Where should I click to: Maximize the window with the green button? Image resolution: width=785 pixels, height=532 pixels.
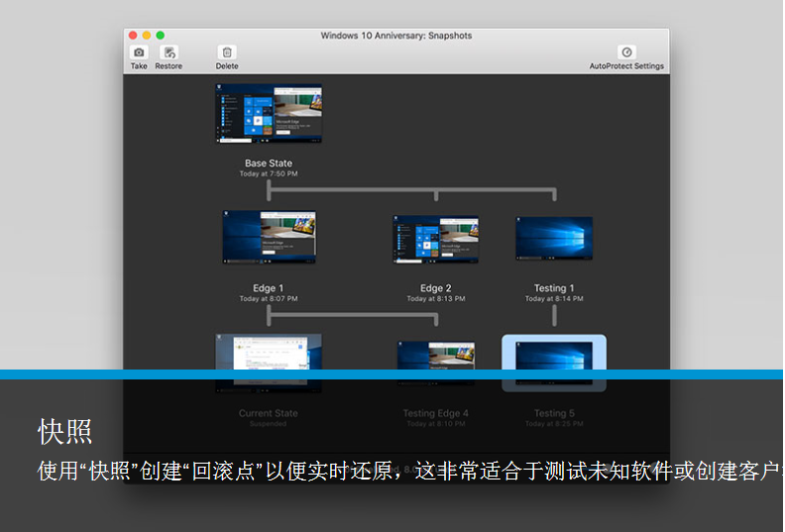[161, 36]
